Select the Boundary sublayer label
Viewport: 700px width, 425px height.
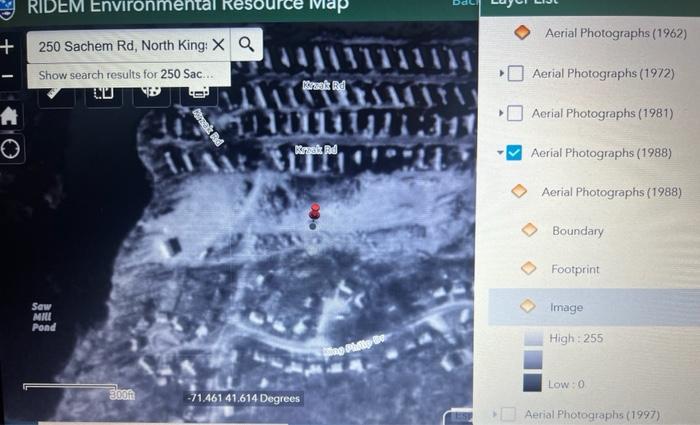click(x=578, y=231)
